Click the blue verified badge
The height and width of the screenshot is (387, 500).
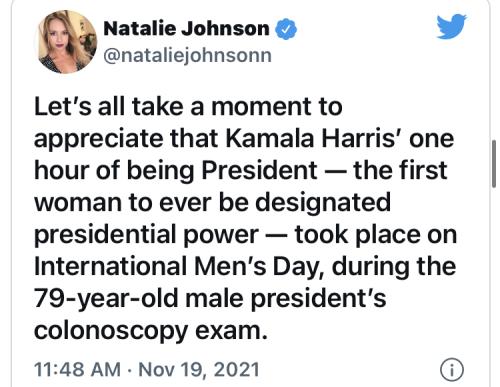click(286, 29)
